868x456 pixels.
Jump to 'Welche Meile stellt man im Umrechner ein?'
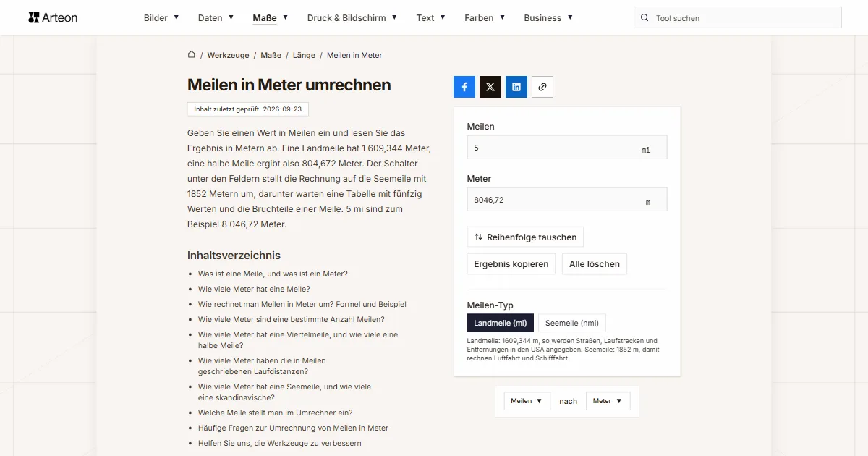click(276, 413)
